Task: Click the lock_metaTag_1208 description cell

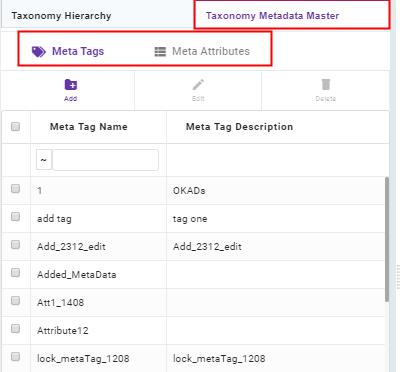Action: (275, 359)
